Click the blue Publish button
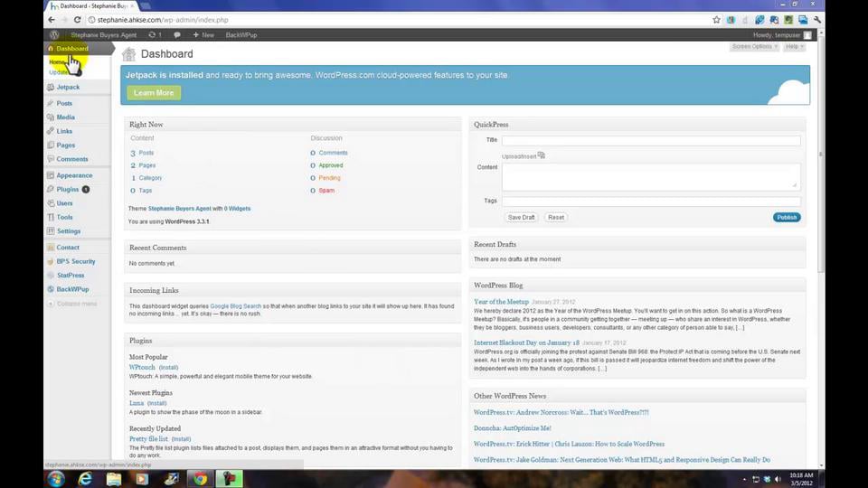868x488 pixels. click(787, 218)
